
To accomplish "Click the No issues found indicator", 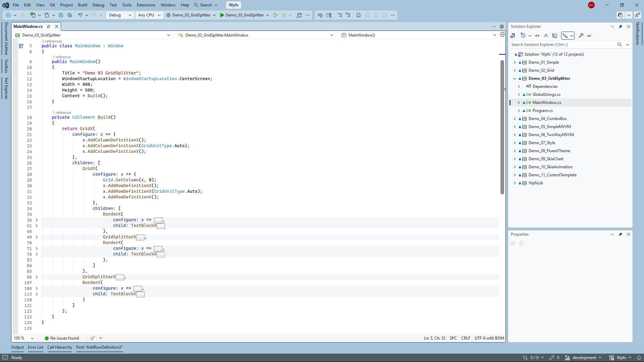I will click(62, 338).
